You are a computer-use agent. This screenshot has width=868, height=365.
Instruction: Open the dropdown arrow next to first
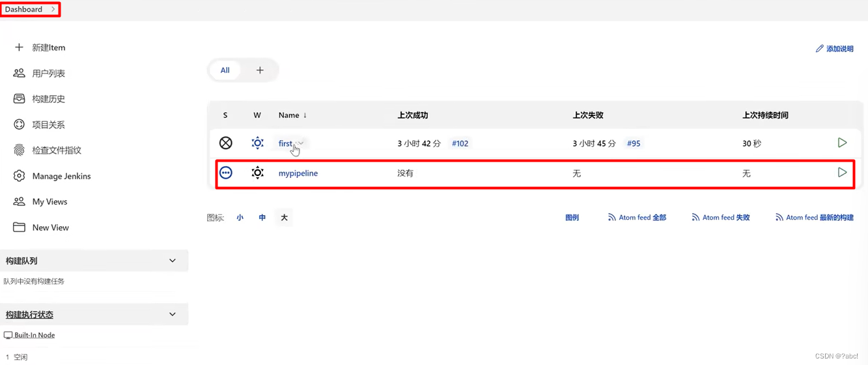tap(301, 143)
